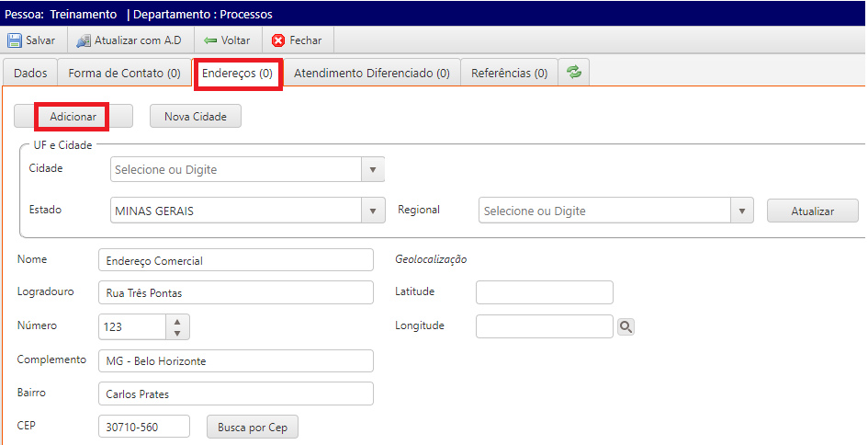
Task: Switch to the Dados tab
Action: point(30,74)
